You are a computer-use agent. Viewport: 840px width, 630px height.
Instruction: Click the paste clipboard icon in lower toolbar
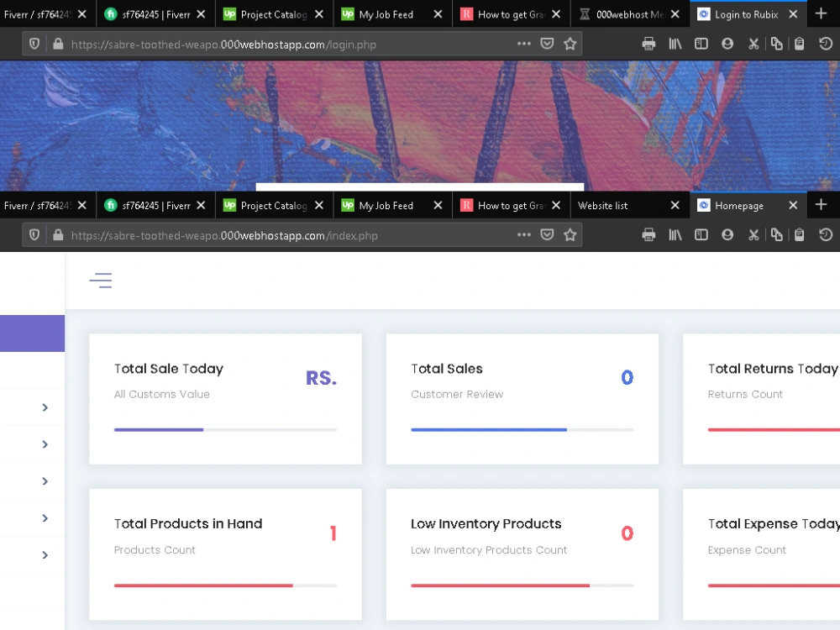(800, 234)
